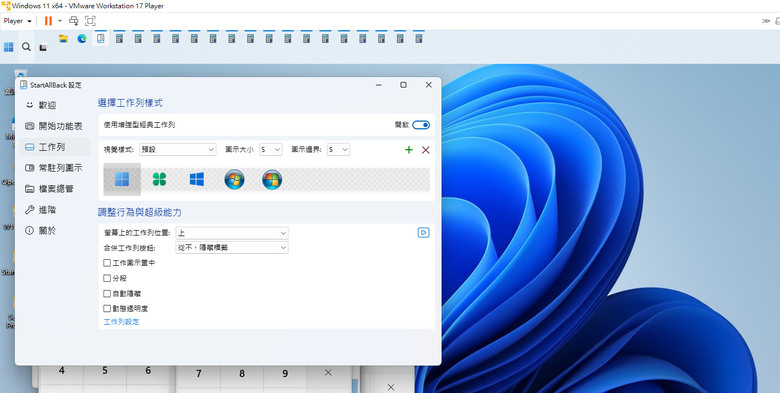Open 圖示大小 dropdown
The width and height of the screenshot is (780, 393).
pyautogui.click(x=271, y=149)
